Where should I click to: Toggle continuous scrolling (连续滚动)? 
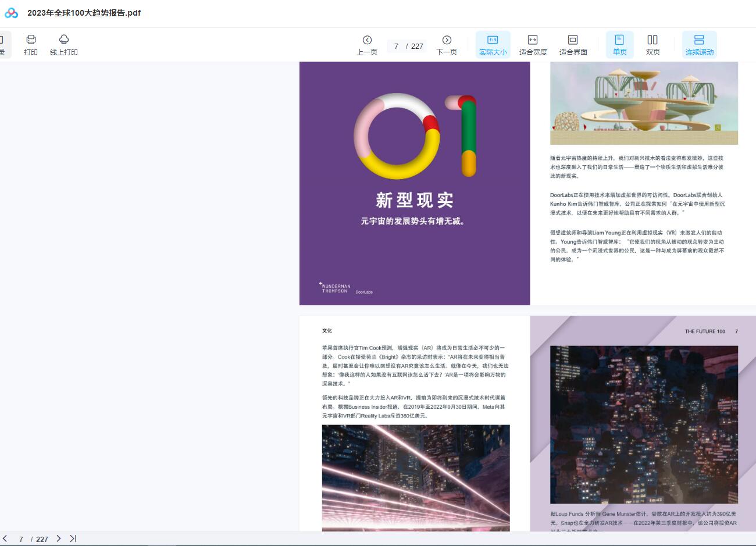click(x=699, y=45)
